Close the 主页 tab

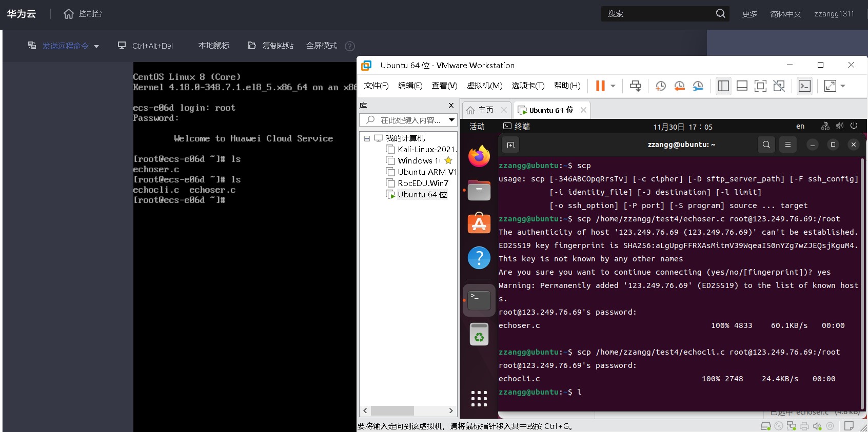504,110
